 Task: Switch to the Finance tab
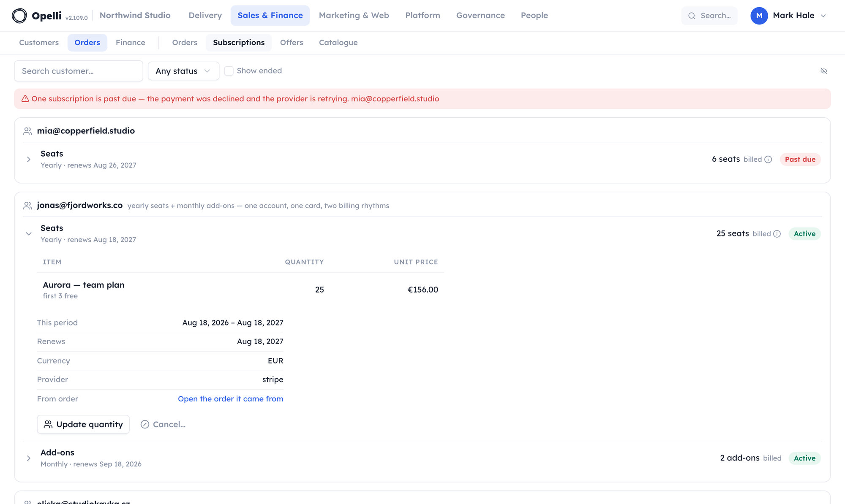[x=130, y=43]
